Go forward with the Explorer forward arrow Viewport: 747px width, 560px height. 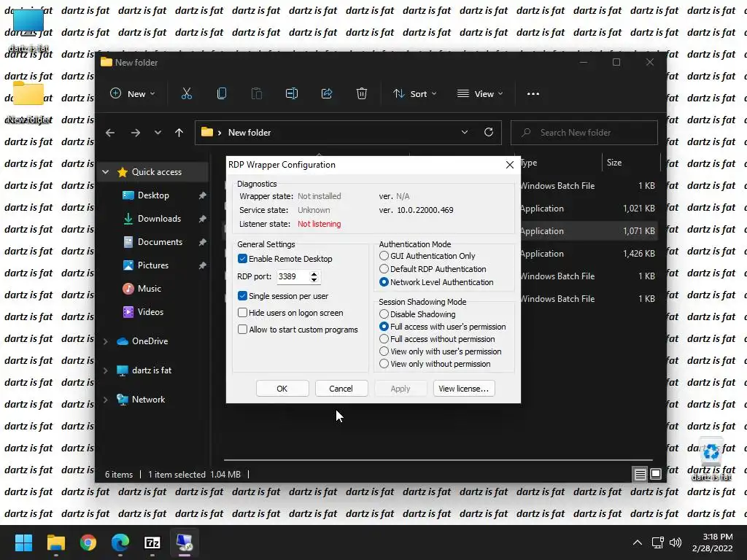coord(135,133)
